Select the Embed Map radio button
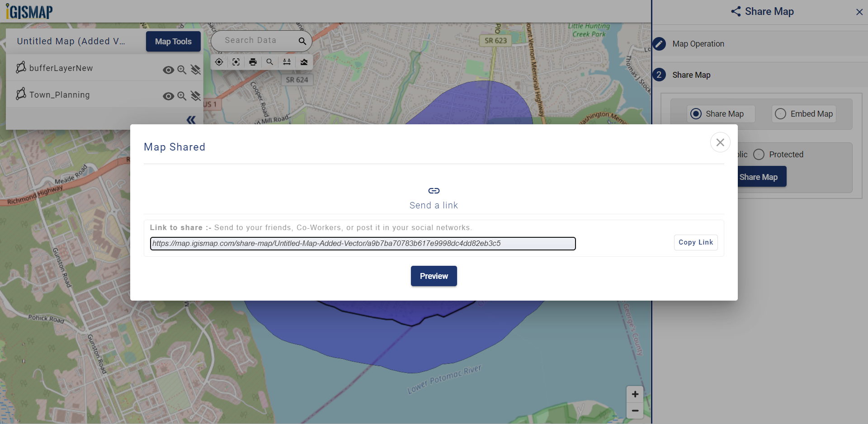 pos(780,114)
